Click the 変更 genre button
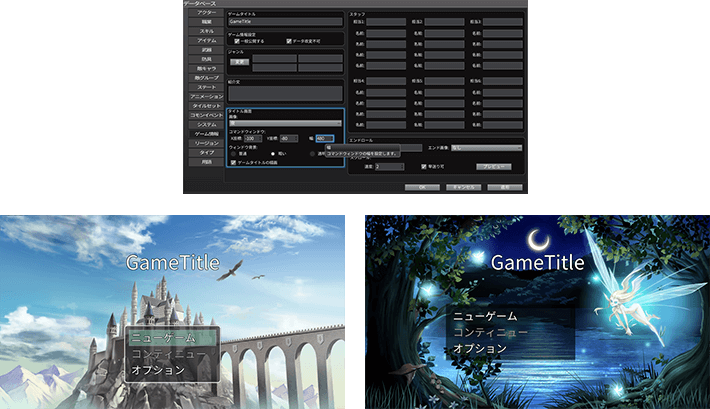 tap(240, 61)
